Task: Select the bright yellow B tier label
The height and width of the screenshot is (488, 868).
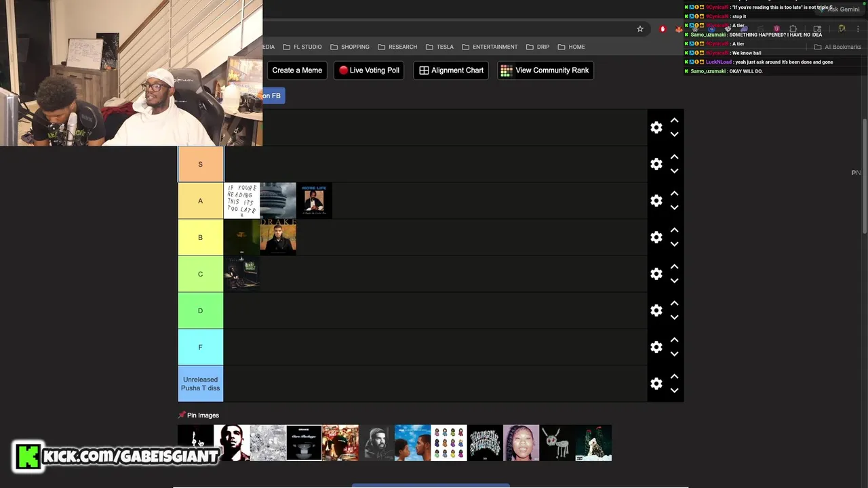Action: click(x=201, y=237)
